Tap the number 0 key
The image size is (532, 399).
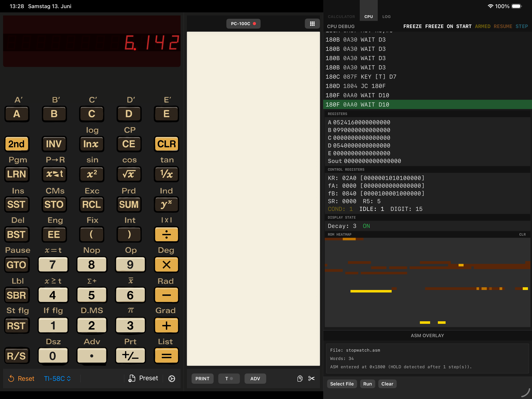pyautogui.click(x=53, y=356)
